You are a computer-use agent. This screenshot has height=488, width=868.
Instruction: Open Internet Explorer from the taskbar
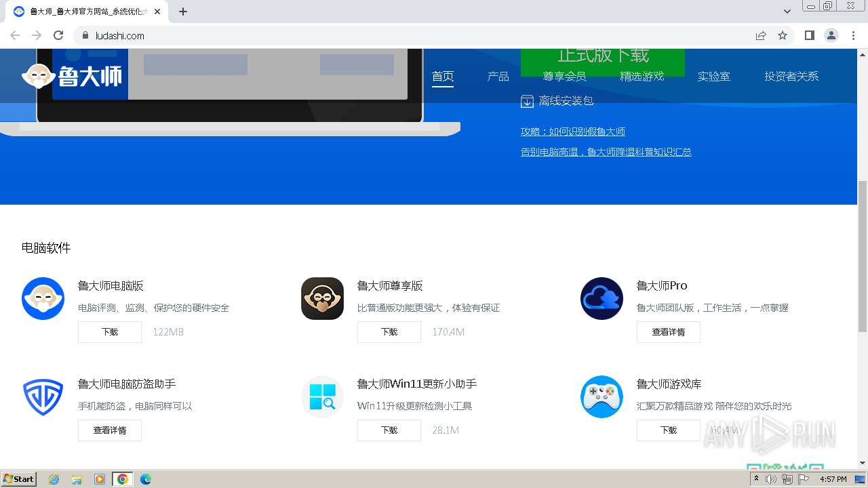point(54,479)
